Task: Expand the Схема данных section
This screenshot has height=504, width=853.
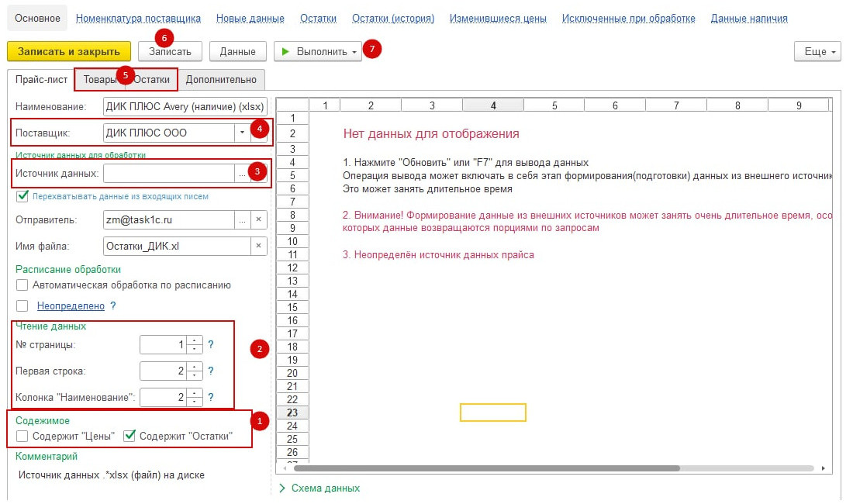Action: tap(282, 488)
